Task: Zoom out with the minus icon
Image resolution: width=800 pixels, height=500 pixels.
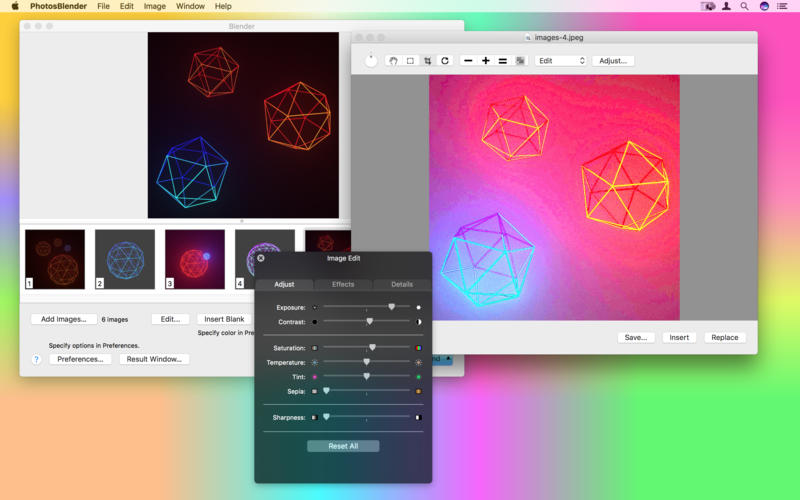Action: click(468, 61)
